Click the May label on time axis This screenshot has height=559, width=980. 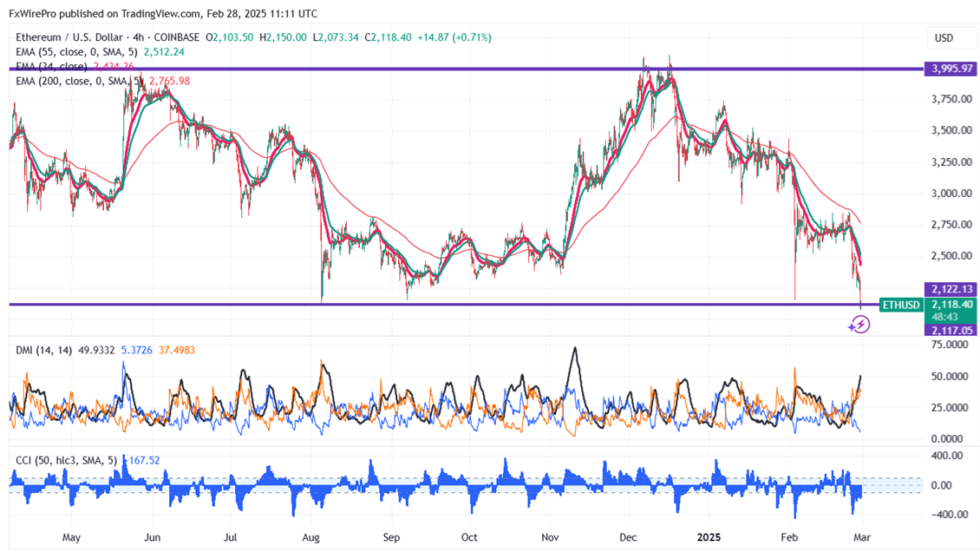(x=71, y=537)
